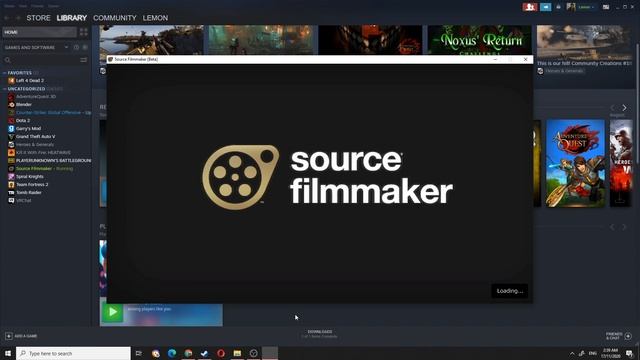
Task: Open the AdventureQuest game cover
Action: pyautogui.click(x=576, y=163)
